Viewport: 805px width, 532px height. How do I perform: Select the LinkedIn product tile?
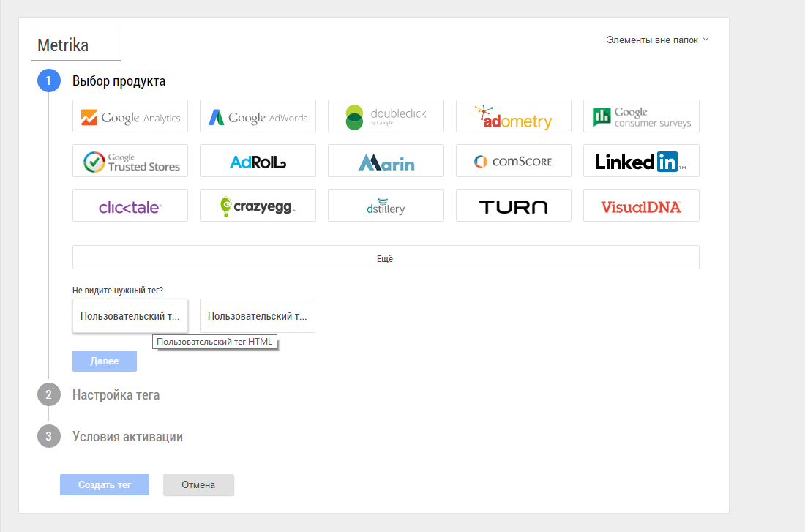click(641, 161)
